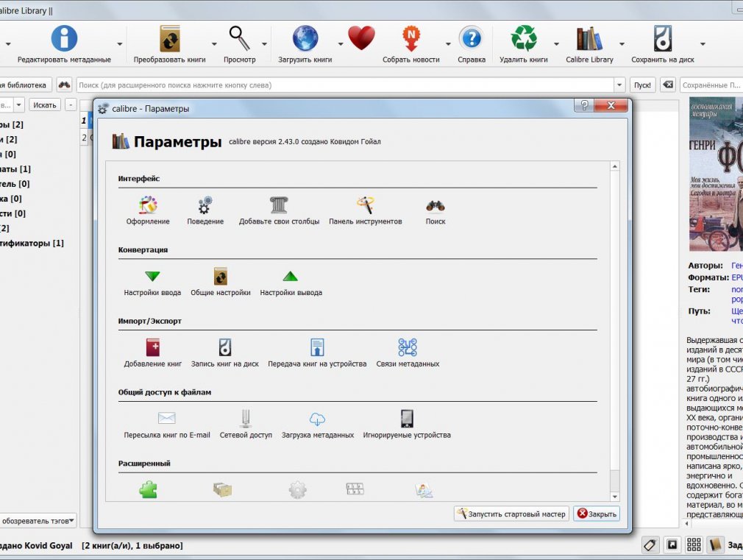The height and width of the screenshot is (560, 743).
Task: Click the red heart donate icon
Action: pos(361,38)
